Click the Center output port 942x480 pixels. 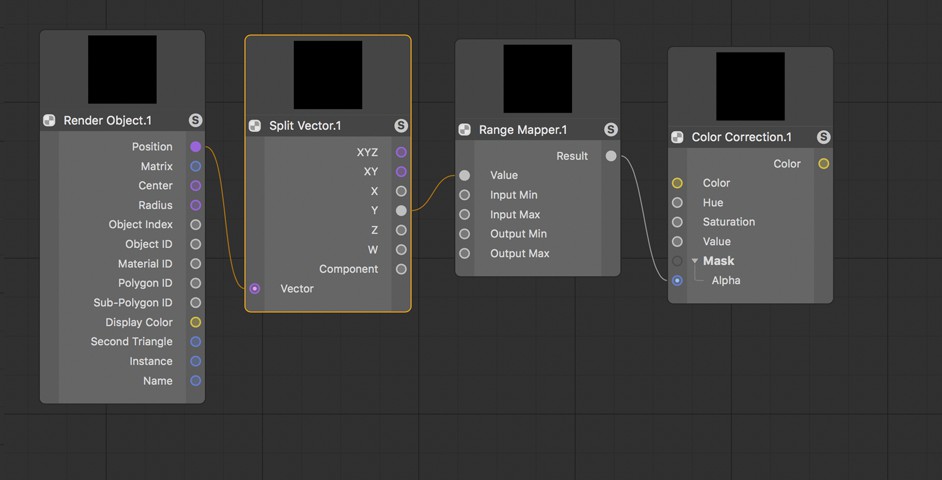pos(195,186)
